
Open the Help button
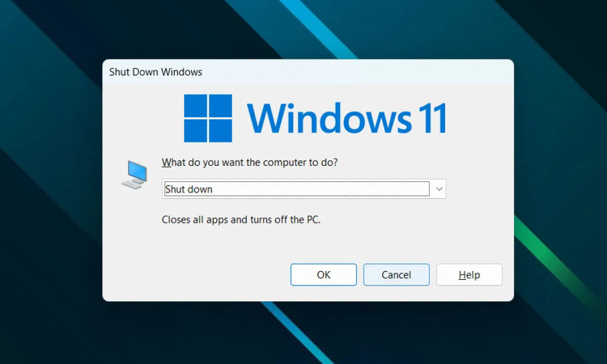pyautogui.click(x=469, y=274)
